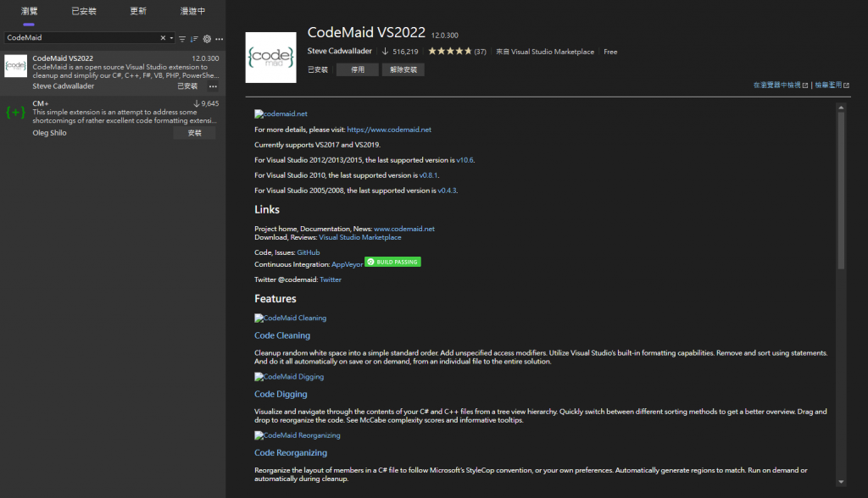Select the CodeMaid VS2022 title in the results list
Image resolution: width=868 pixels, height=498 pixels.
tap(63, 58)
